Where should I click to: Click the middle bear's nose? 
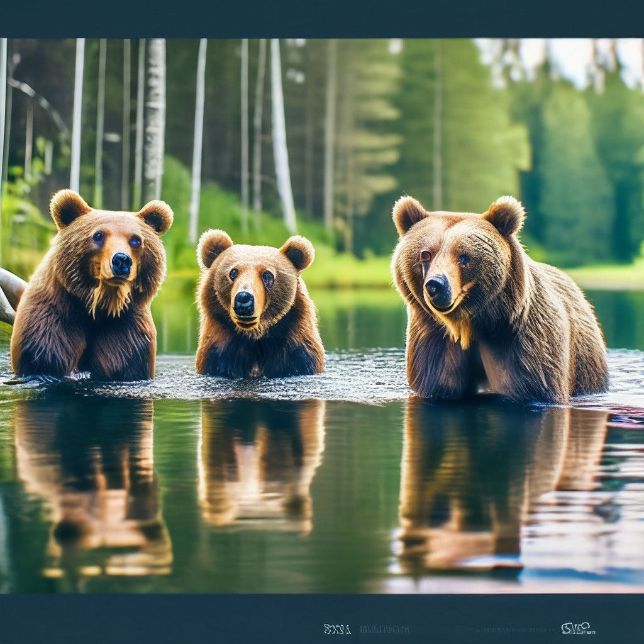[244, 303]
